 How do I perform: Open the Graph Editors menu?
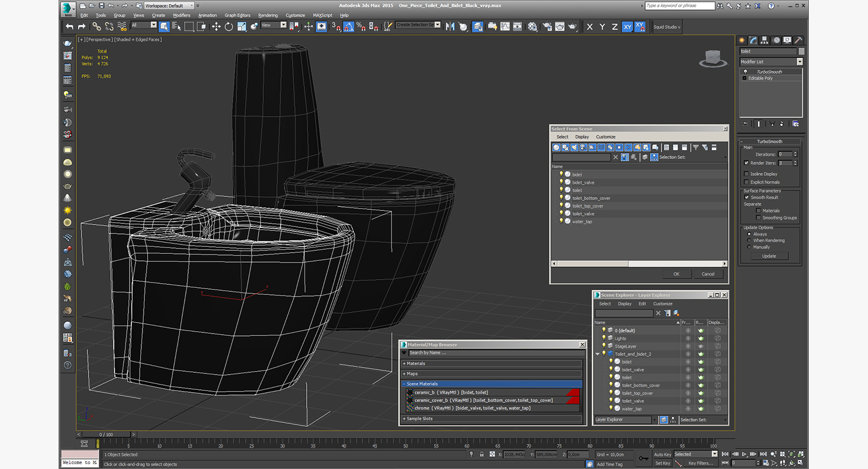[238, 15]
